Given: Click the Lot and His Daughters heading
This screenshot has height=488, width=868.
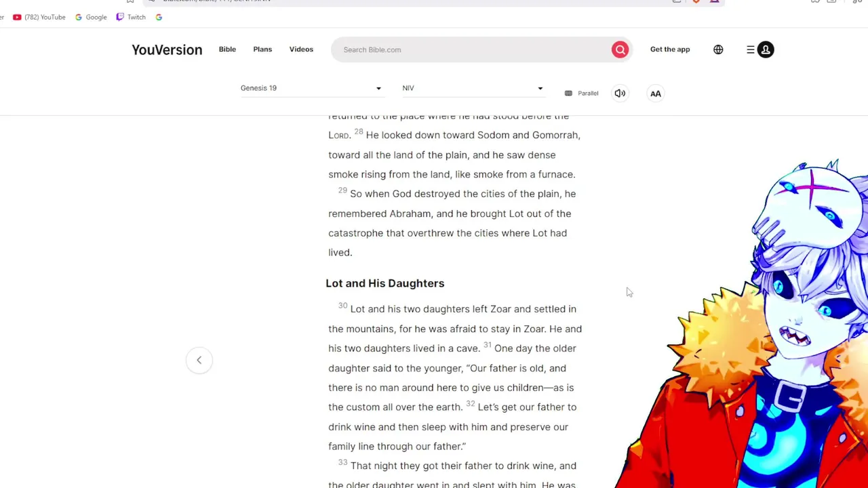Looking at the screenshot, I should pyautogui.click(x=385, y=283).
